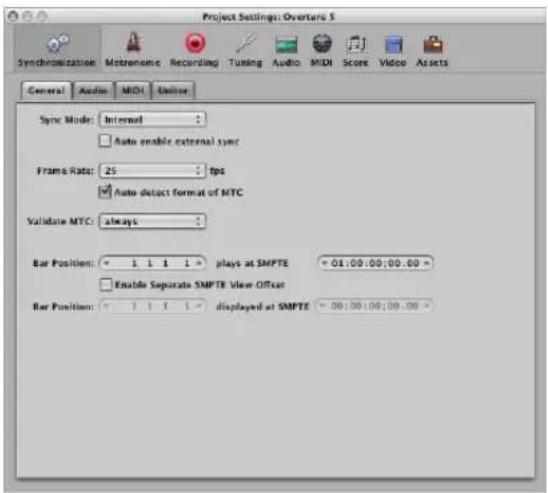The height and width of the screenshot is (493, 548).
Task: Increase Bar Position with right arrow
Action: 199,263
